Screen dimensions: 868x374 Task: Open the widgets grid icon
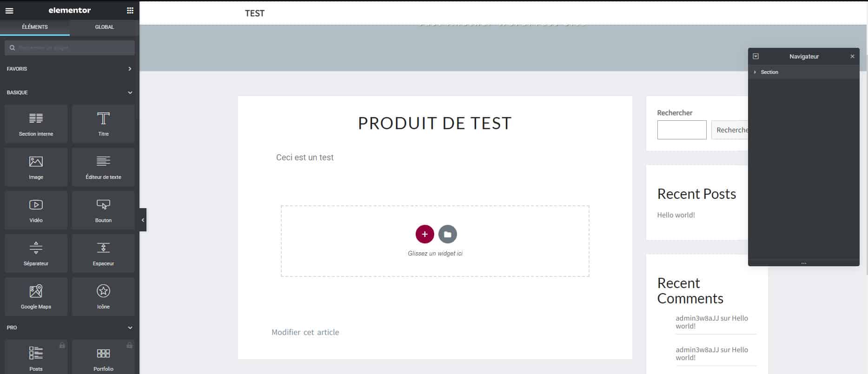tap(130, 11)
